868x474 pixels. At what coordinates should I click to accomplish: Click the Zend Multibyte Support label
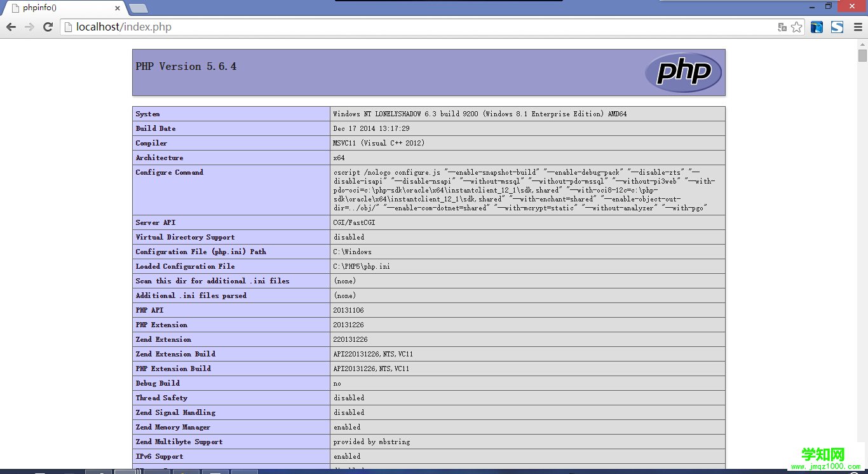pos(179,442)
